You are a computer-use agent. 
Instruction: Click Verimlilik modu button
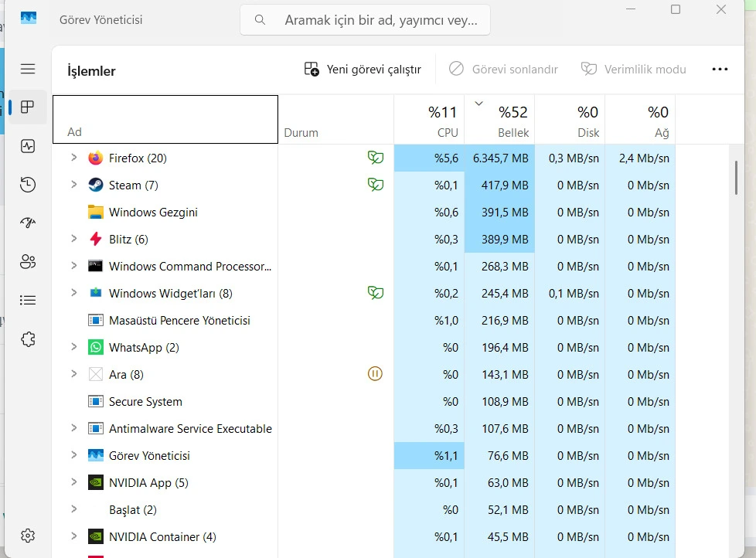point(634,70)
